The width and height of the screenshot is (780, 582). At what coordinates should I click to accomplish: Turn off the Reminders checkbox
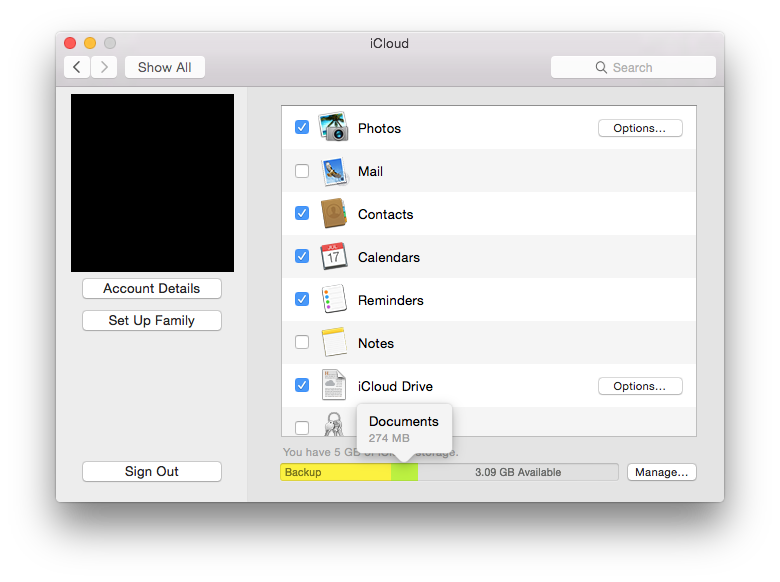click(x=302, y=299)
